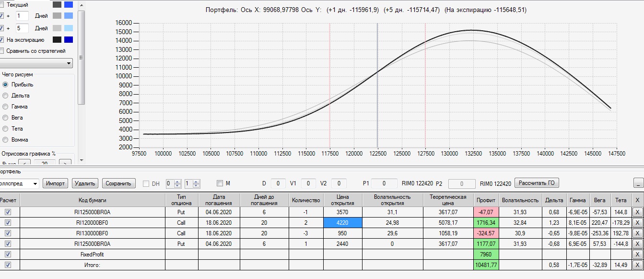Delete the RI120000BF0 row with its X button
Viewport: 644px width, 279px height.
tap(637, 223)
